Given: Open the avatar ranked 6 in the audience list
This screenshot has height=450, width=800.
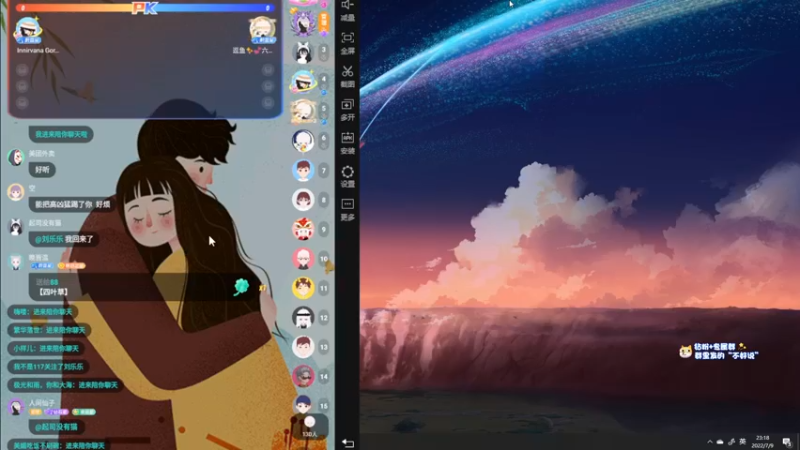Looking at the screenshot, I should tap(303, 141).
